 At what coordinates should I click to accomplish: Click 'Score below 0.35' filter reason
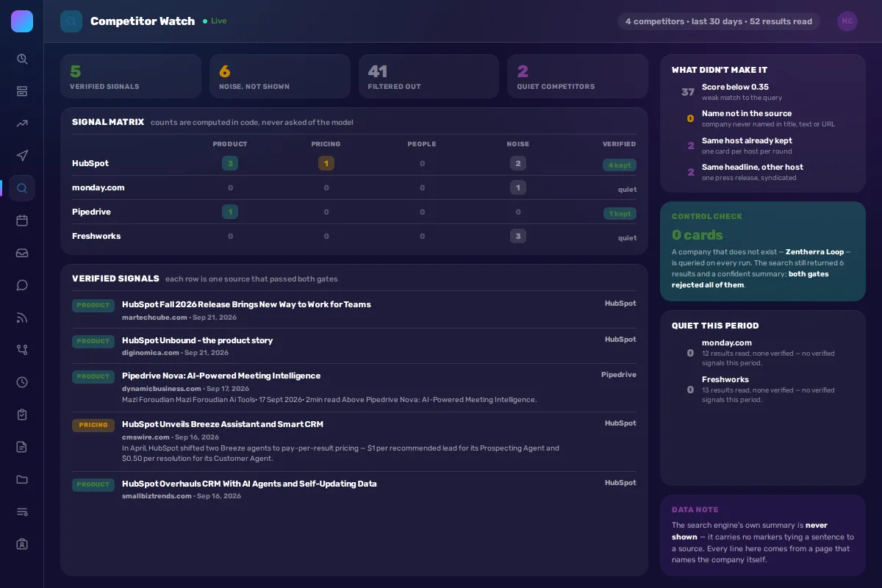pyautogui.click(x=735, y=87)
